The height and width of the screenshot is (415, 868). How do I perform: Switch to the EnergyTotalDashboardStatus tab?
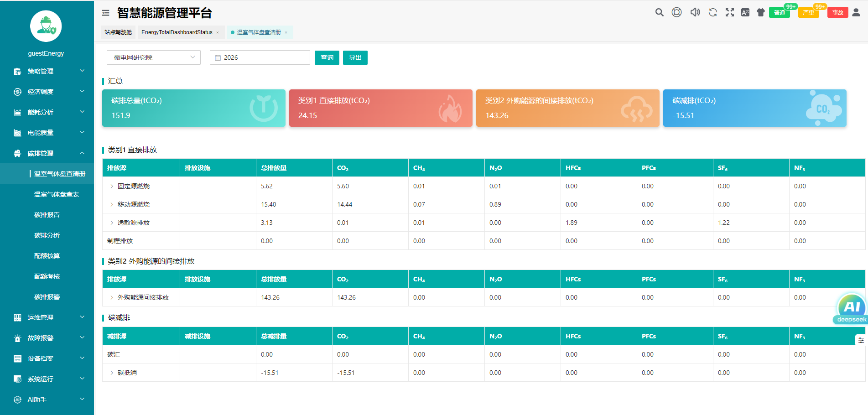[x=177, y=32]
